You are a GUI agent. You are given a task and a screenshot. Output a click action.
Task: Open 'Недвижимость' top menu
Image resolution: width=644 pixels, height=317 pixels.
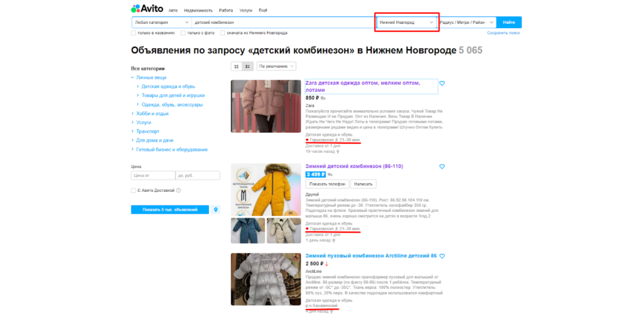[198, 10]
